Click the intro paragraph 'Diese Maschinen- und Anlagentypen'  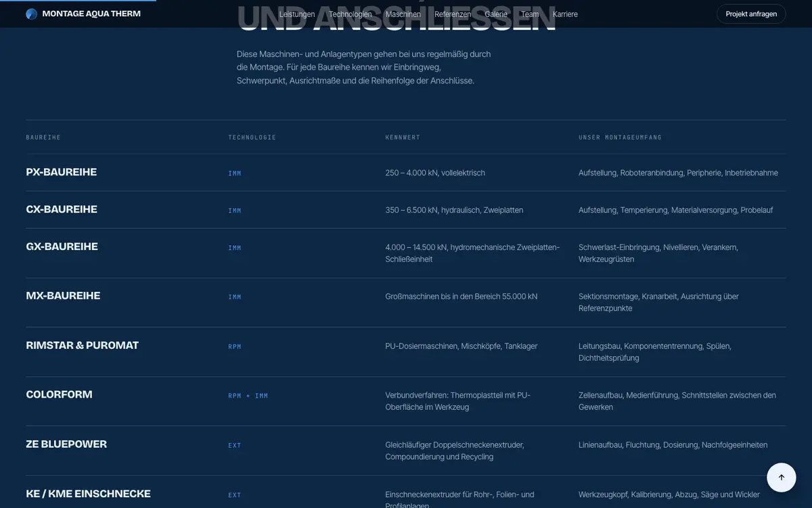tap(364, 67)
